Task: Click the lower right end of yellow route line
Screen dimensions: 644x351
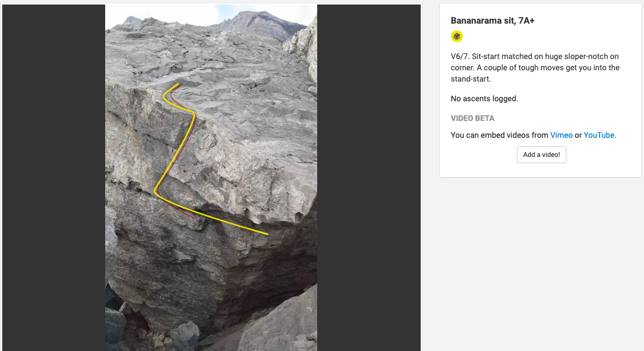Action: [x=267, y=234]
